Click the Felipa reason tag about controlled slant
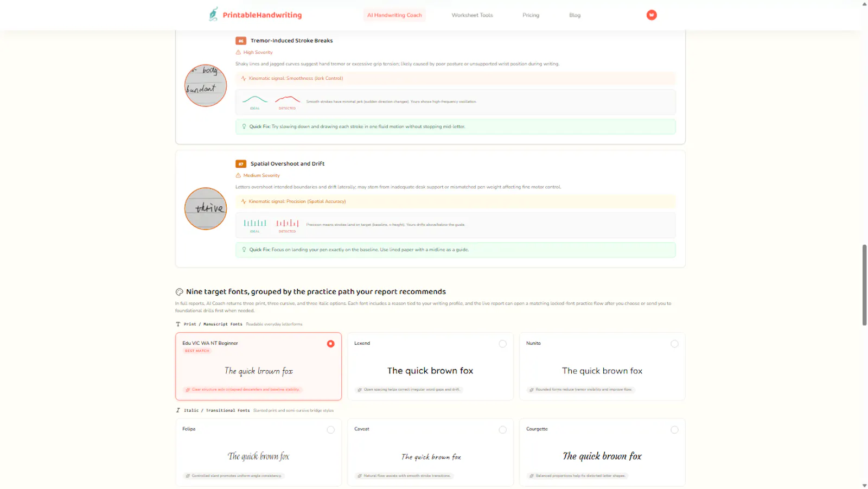 click(234, 476)
